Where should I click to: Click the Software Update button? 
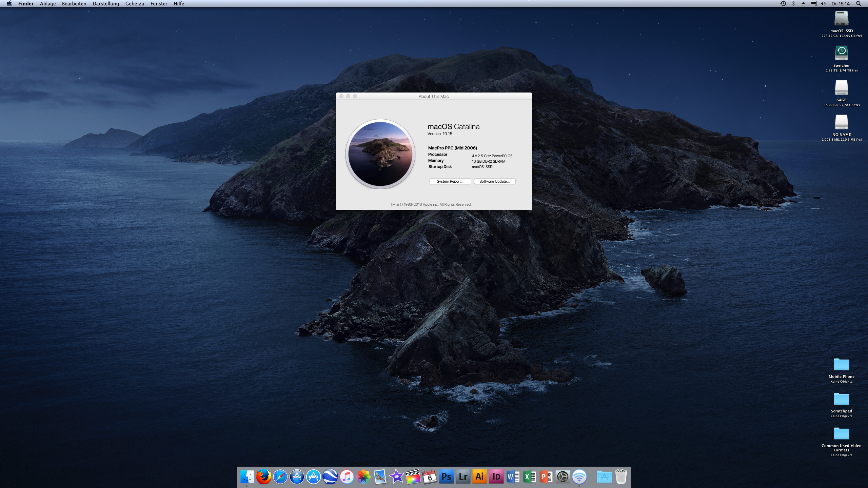click(495, 181)
